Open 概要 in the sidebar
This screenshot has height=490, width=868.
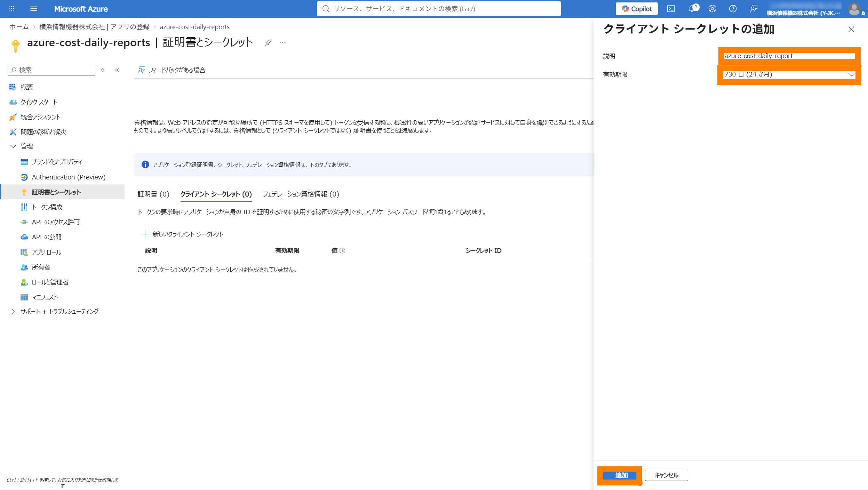coord(27,87)
